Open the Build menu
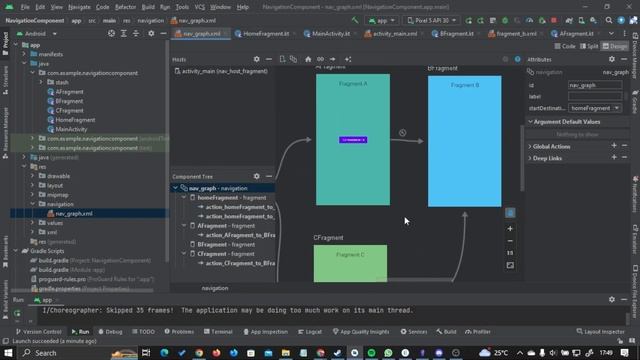The height and width of the screenshot is (360, 640). click(148, 7)
